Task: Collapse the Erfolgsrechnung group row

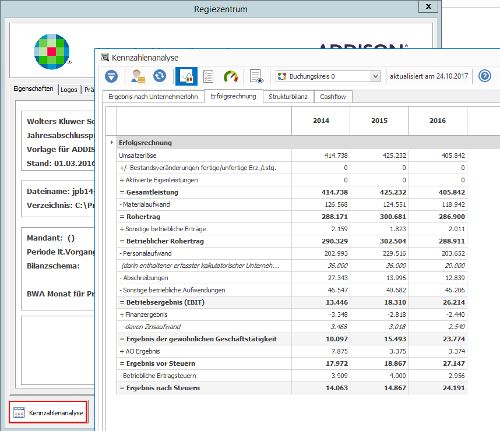Action: click(112, 142)
